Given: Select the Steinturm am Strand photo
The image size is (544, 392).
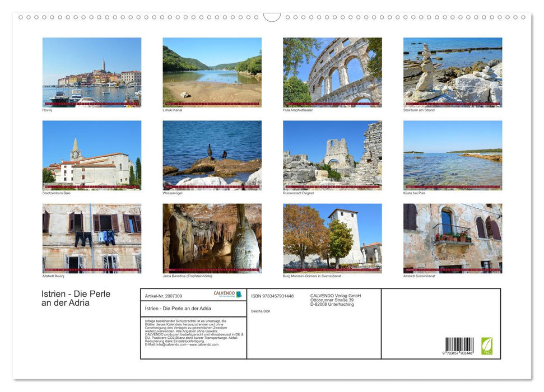Looking at the screenshot, I should pos(453,72).
